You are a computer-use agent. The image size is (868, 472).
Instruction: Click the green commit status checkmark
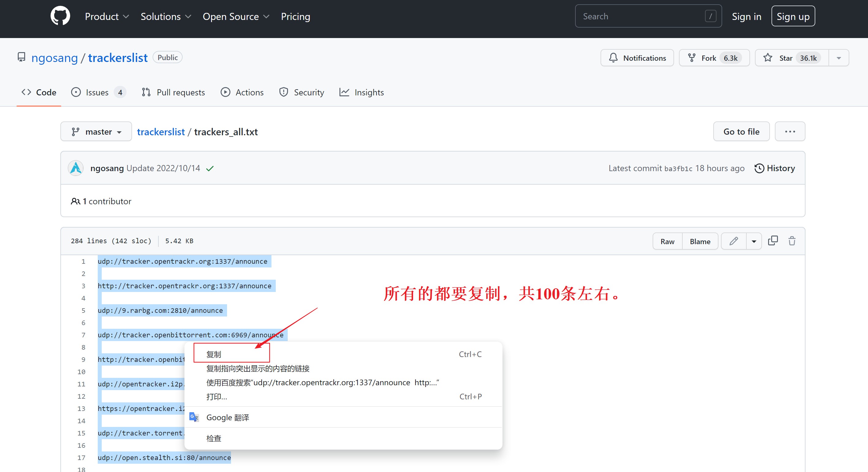click(x=210, y=168)
